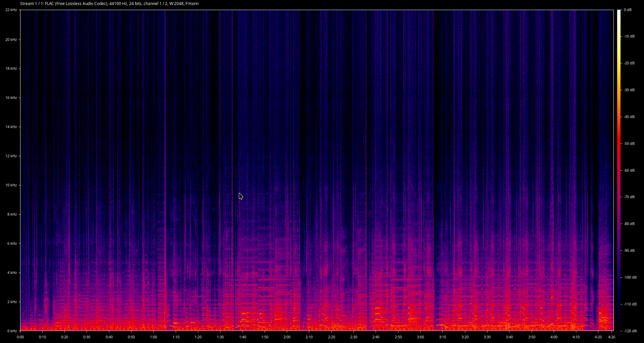Select the -30 dB level label
This screenshot has height=343, width=644.
pyautogui.click(x=629, y=90)
